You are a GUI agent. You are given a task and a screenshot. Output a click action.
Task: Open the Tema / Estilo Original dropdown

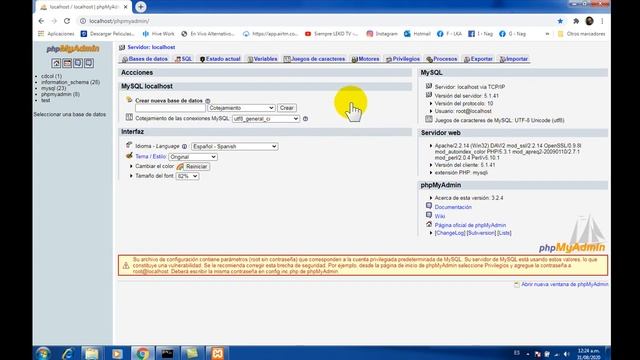[x=193, y=157]
